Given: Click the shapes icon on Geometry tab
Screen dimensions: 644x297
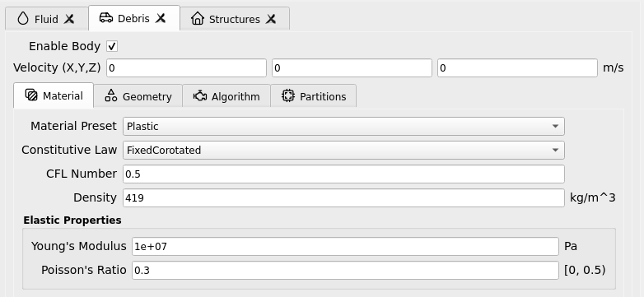Looking at the screenshot, I should tap(111, 96).
